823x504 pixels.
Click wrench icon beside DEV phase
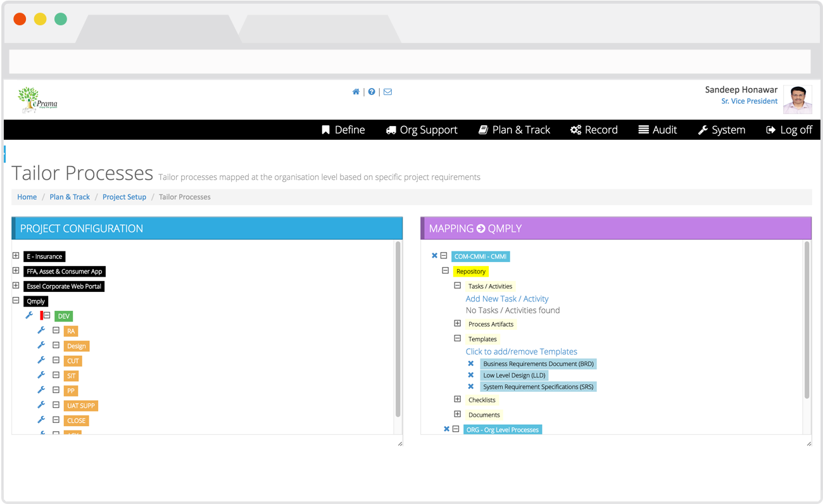tap(29, 315)
